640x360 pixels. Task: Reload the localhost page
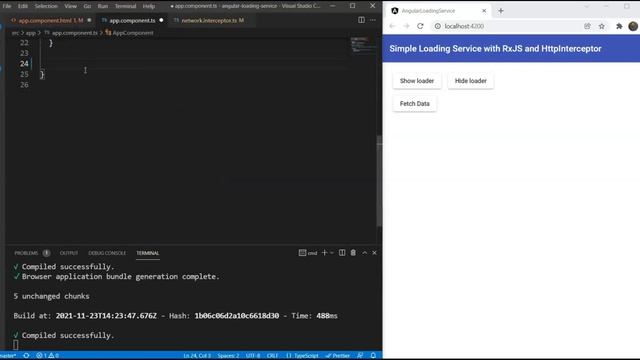(x=420, y=26)
